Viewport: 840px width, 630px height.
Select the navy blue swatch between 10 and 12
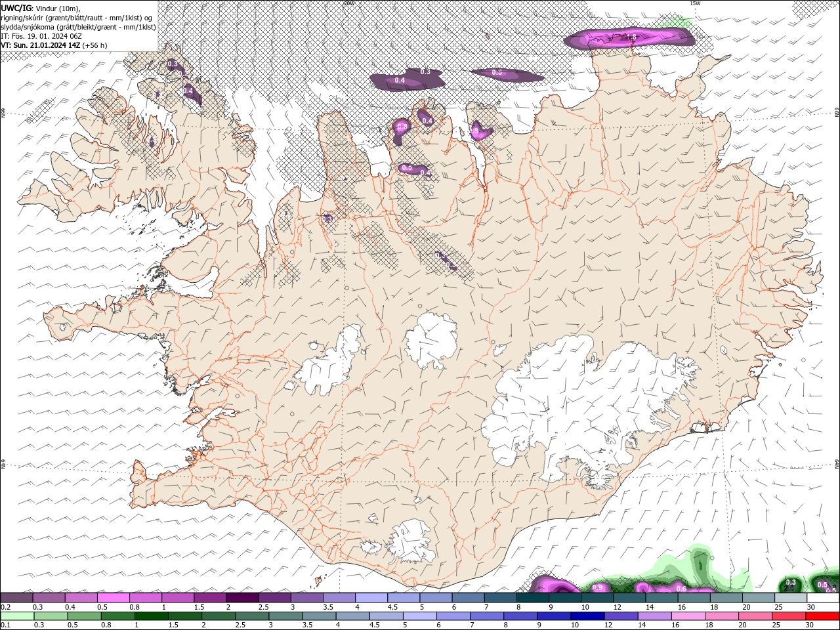[587, 616]
